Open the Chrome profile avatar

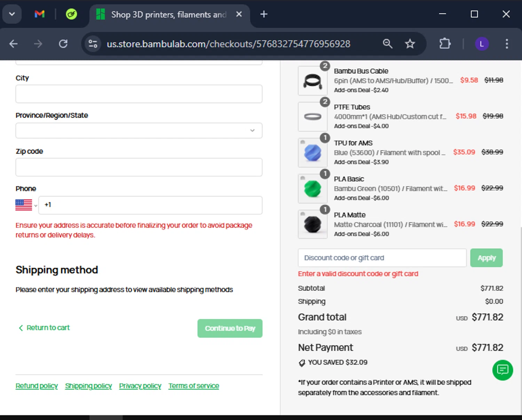click(x=482, y=44)
